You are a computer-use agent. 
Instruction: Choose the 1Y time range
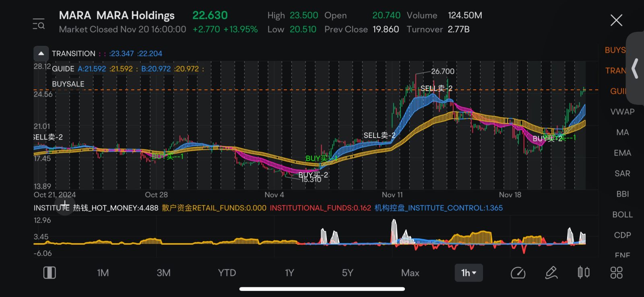289,273
